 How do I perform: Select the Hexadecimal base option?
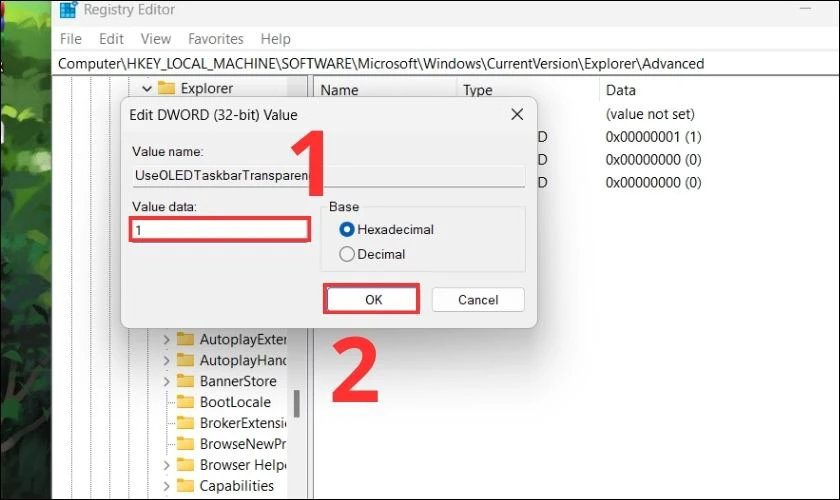coord(347,229)
